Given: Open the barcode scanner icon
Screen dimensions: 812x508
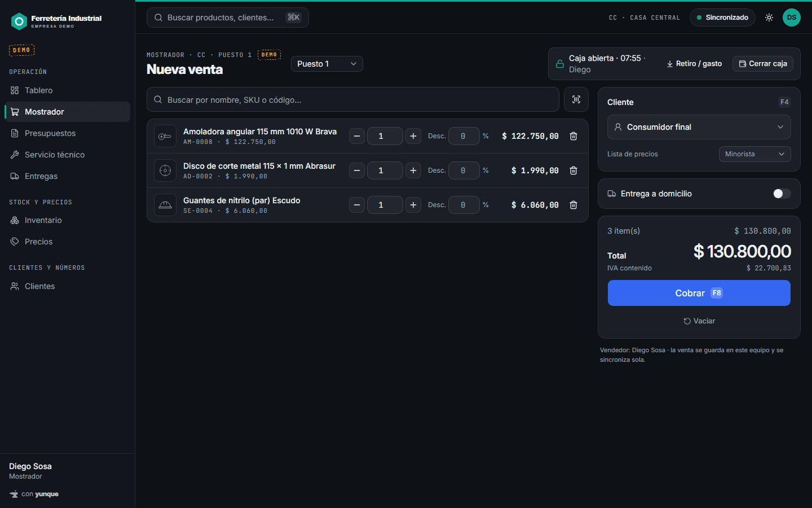Looking at the screenshot, I should 576,99.
